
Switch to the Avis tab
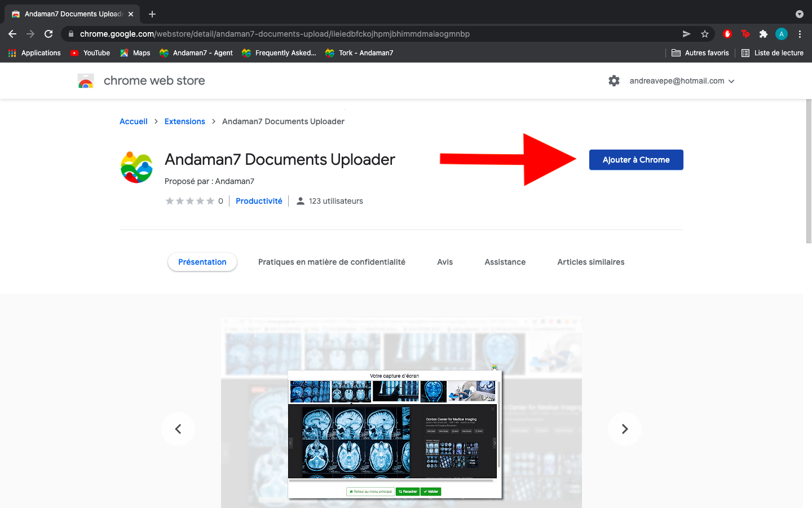[445, 262]
